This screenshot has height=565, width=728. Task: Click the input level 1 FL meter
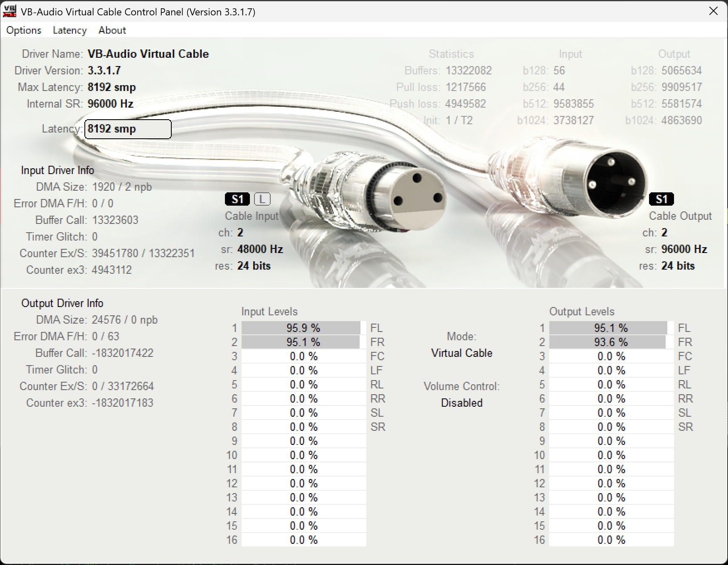point(304,328)
